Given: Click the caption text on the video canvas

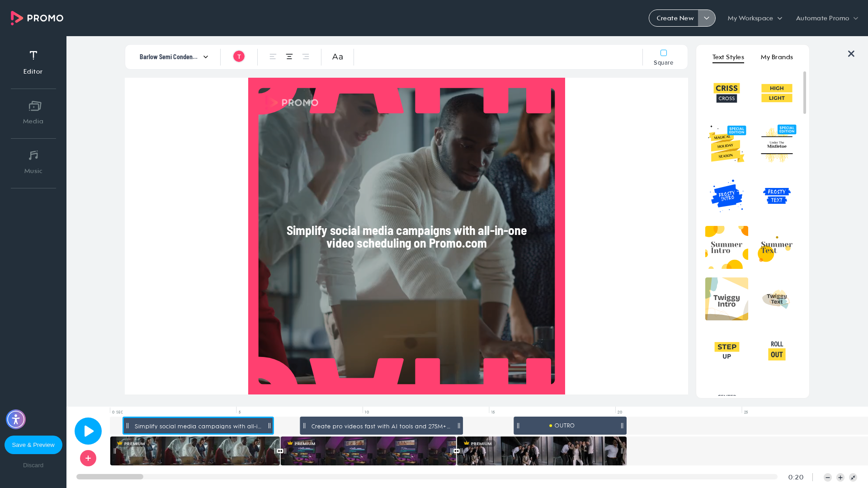Looking at the screenshot, I should [x=406, y=237].
